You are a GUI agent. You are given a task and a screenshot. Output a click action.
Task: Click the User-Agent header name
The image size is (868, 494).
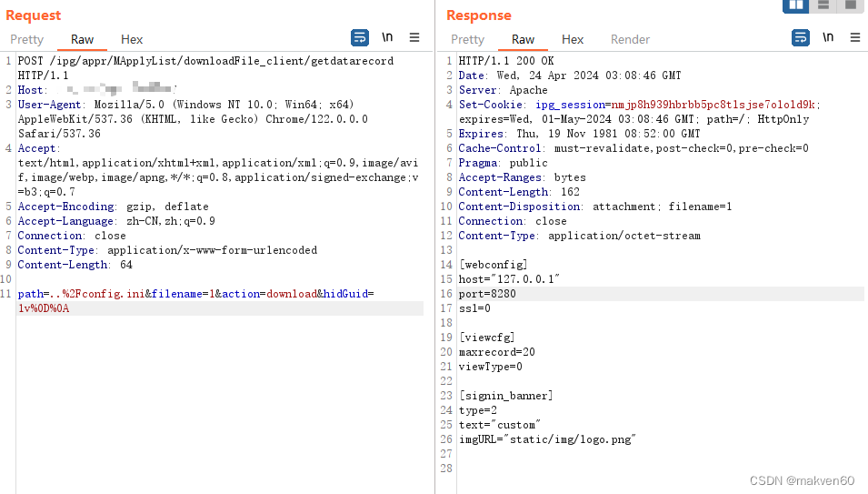tap(49, 104)
